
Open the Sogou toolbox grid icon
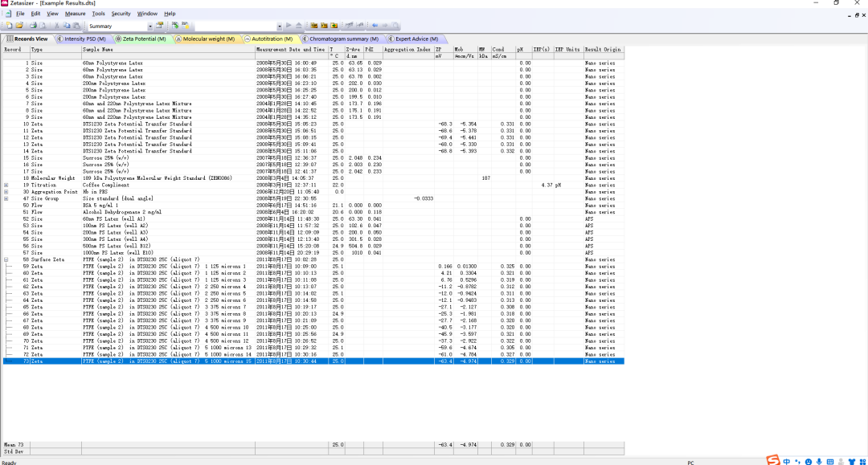click(x=862, y=462)
